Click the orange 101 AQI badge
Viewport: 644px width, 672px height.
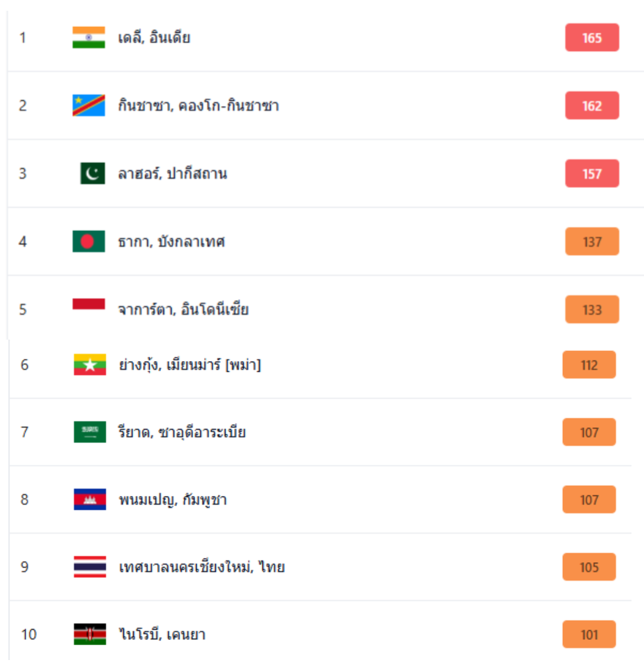point(589,634)
